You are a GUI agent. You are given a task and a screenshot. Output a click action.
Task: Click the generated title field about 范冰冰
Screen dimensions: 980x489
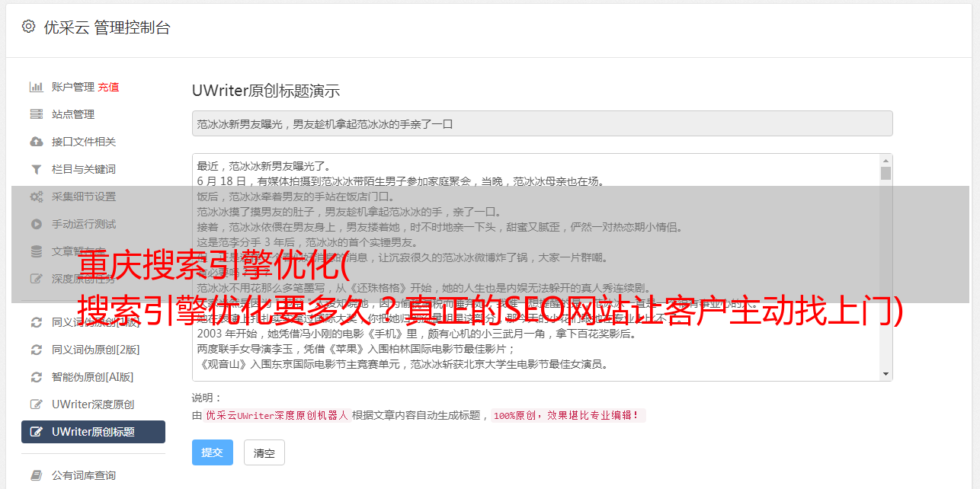(x=542, y=123)
